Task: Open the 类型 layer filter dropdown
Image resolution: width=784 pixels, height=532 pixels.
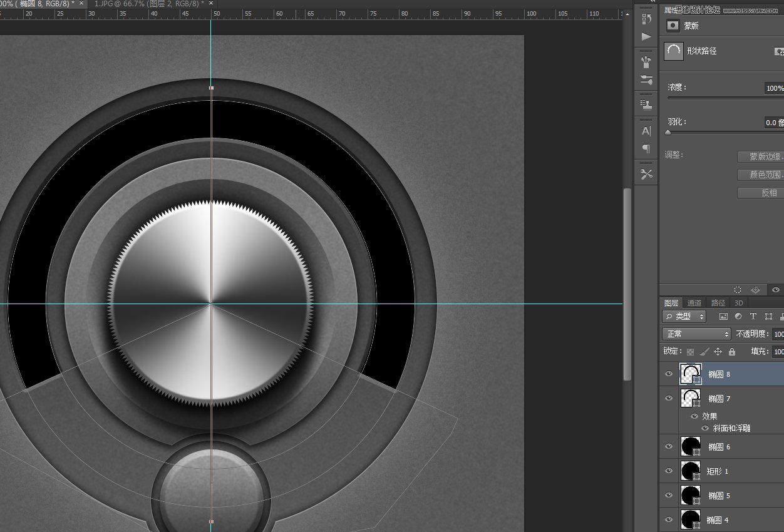Action: tap(684, 317)
